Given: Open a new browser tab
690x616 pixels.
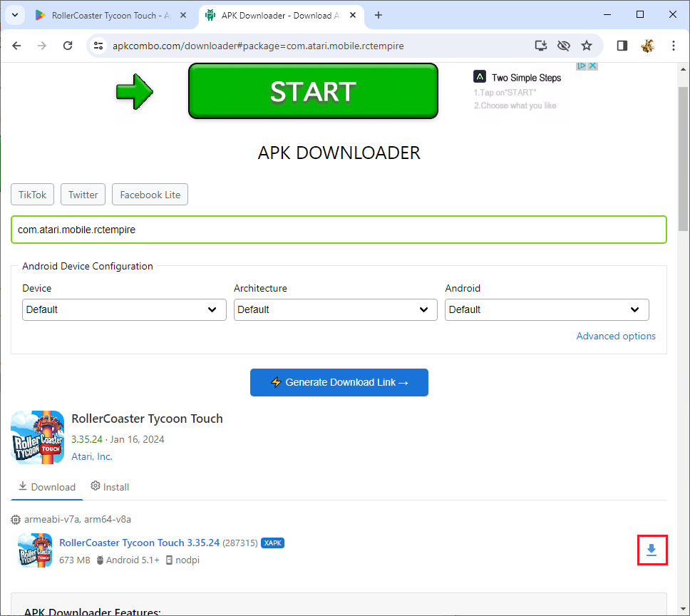Looking at the screenshot, I should tap(379, 15).
